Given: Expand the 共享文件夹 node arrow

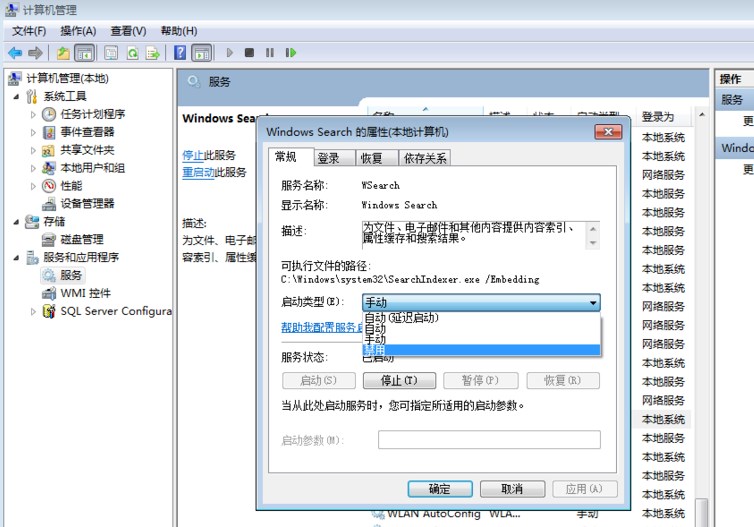Looking at the screenshot, I should pyautogui.click(x=33, y=150).
